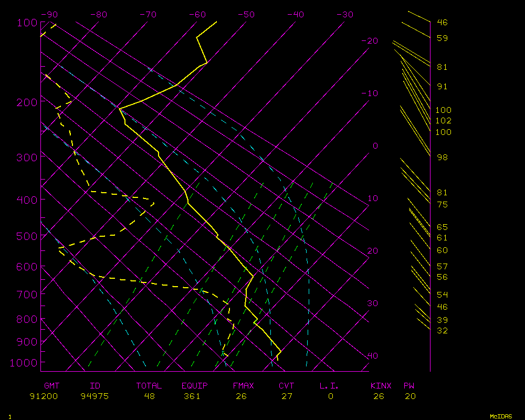Select the PW header label

click(x=409, y=386)
